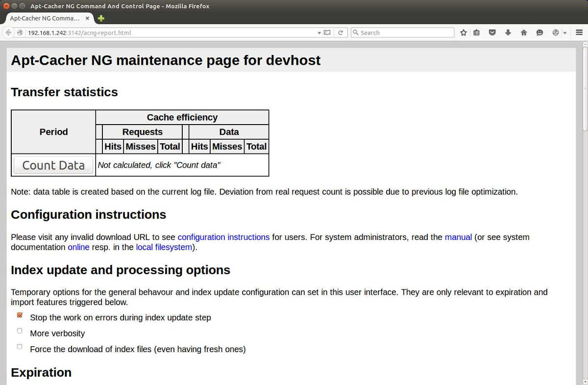The width and height of the screenshot is (588, 385).
Task: Open Hello chat smiley icon
Action: tap(539, 32)
